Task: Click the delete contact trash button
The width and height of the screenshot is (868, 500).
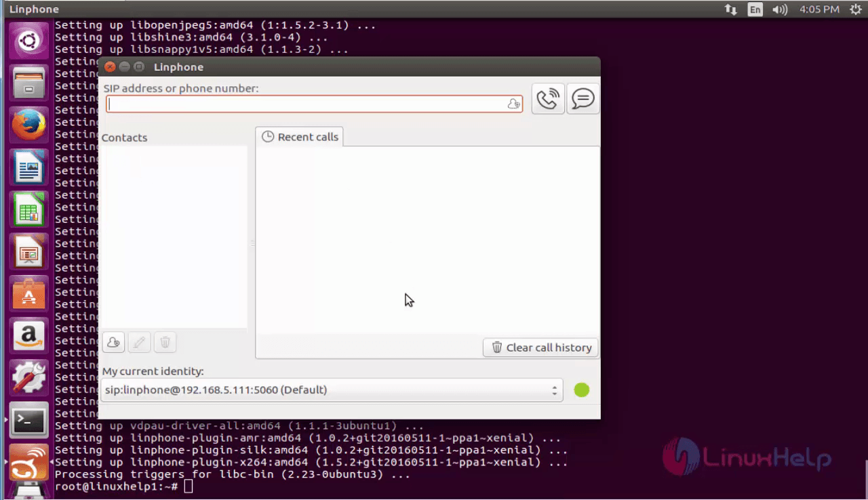Action: coord(165,343)
